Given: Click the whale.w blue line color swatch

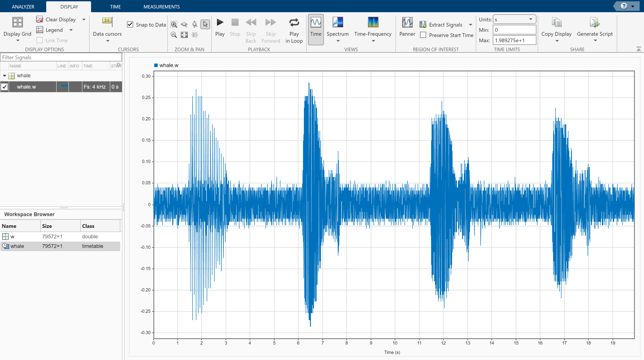Looking at the screenshot, I should [x=64, y=86].
